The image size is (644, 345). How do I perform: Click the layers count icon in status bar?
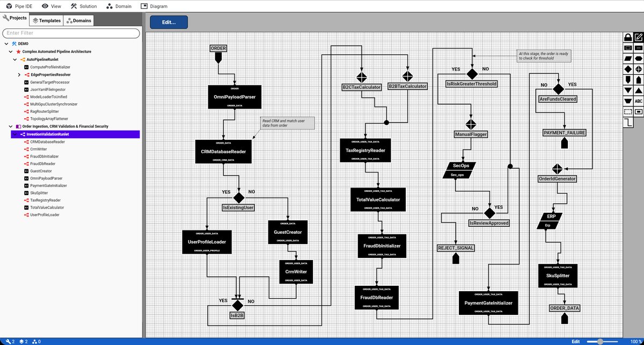(x=21, y=341)
